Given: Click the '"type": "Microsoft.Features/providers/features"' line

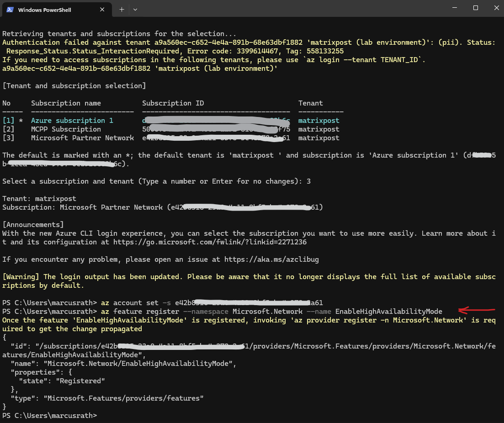Looking at the screenshot, I should click(107, 398).
